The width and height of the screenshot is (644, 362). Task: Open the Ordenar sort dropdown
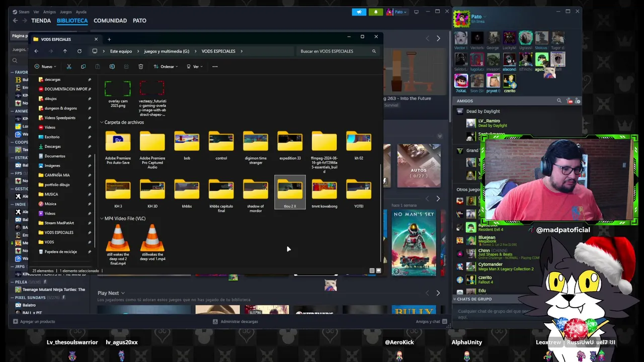pyautogui.click(x=166, y=66)
